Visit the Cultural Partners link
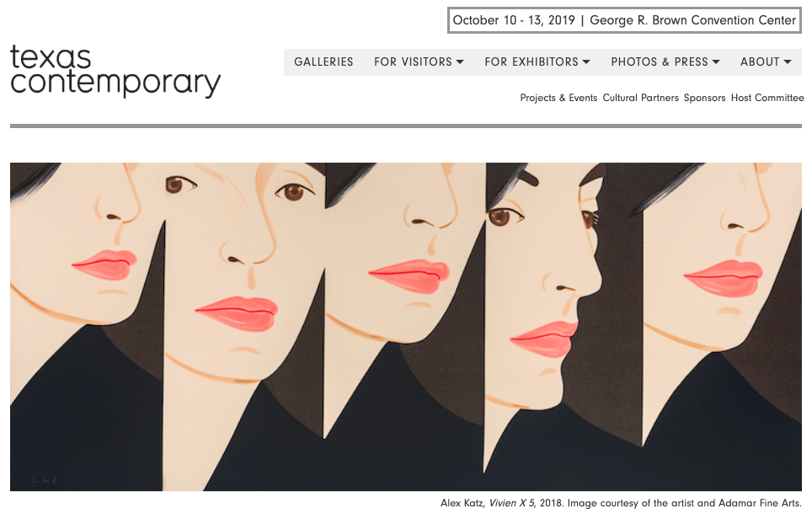 640,98
